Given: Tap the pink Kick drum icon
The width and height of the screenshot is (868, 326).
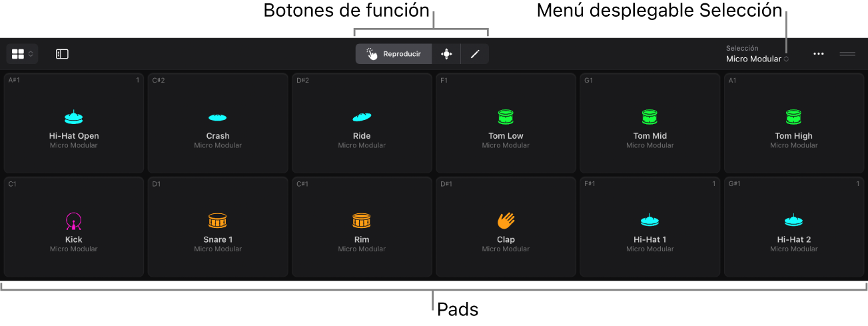Looking at the screenshot, I should point(74,221).
